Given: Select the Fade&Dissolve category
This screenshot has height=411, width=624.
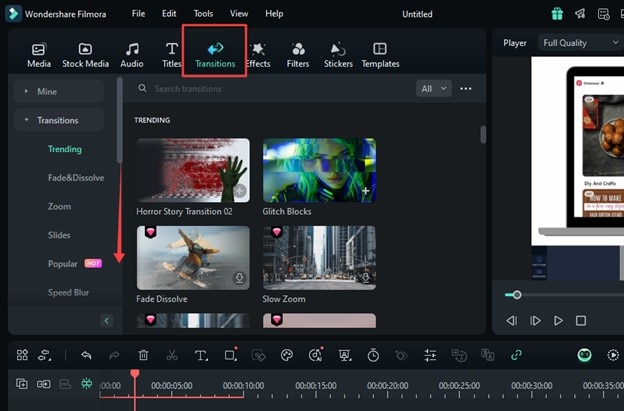Looking at the screenshot, I should [76, 178].
